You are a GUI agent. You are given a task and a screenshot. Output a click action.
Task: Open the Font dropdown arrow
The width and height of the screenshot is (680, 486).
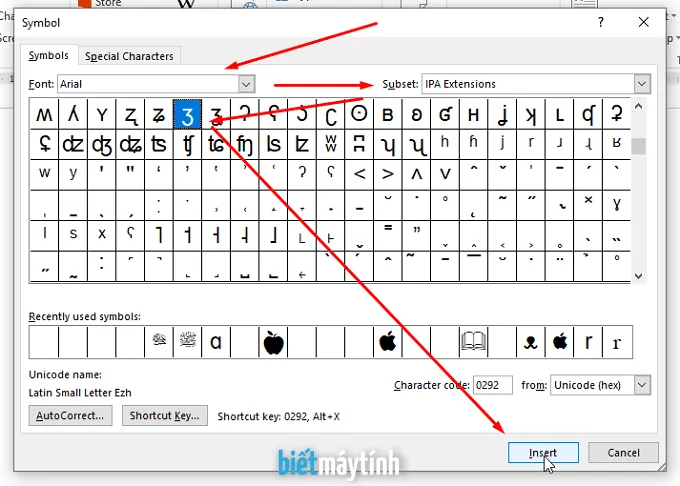[x=246, y=84]
